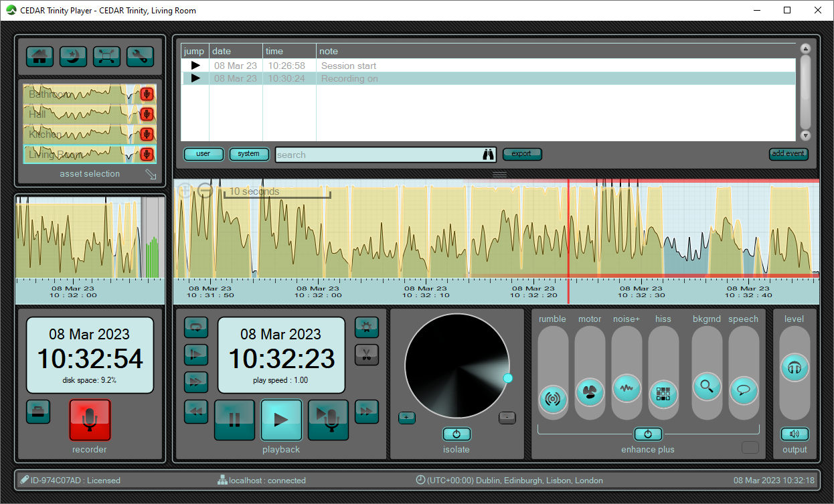Jump to the Session start event
834x504 pixels.
point(195,66)
